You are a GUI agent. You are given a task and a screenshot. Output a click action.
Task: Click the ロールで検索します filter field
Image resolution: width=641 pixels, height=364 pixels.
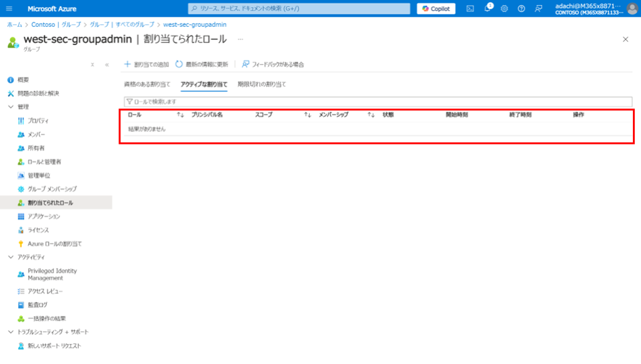pos(378,102)
